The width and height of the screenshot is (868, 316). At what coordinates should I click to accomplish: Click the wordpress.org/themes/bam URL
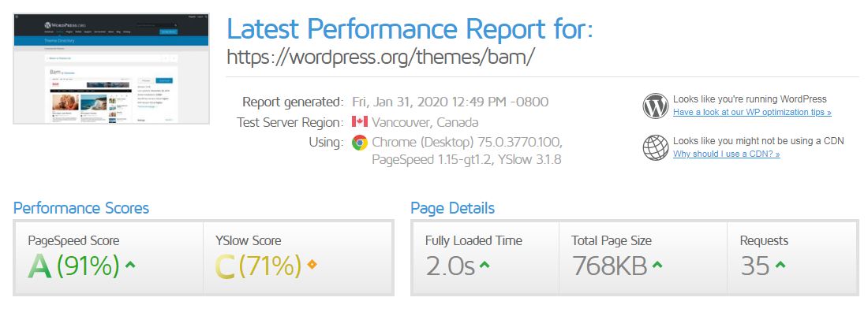(x=381, y=57)
